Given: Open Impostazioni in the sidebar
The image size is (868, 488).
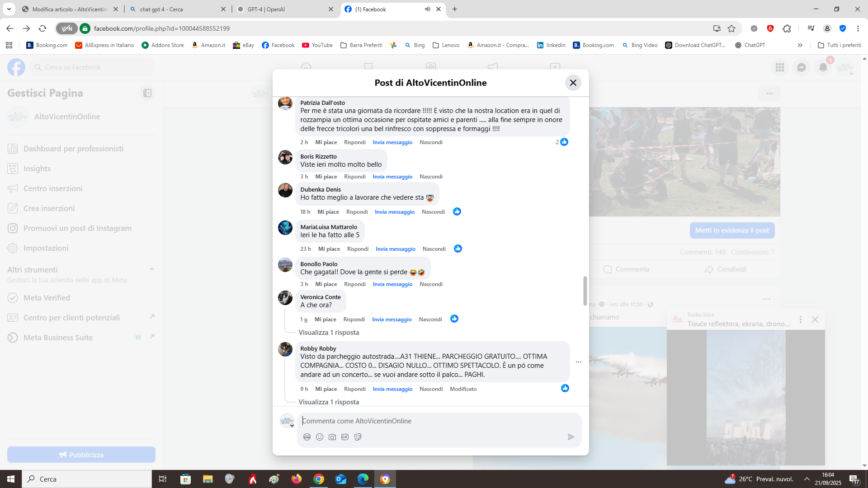Looking at the screenshot, I should (x=81, y=248).
